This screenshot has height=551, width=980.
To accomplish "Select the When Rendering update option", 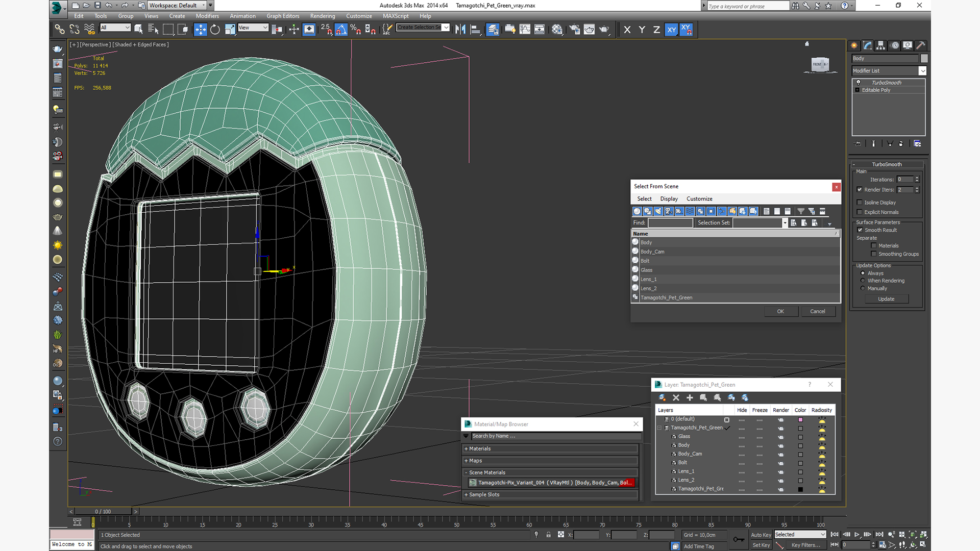I will pos(863,281).
